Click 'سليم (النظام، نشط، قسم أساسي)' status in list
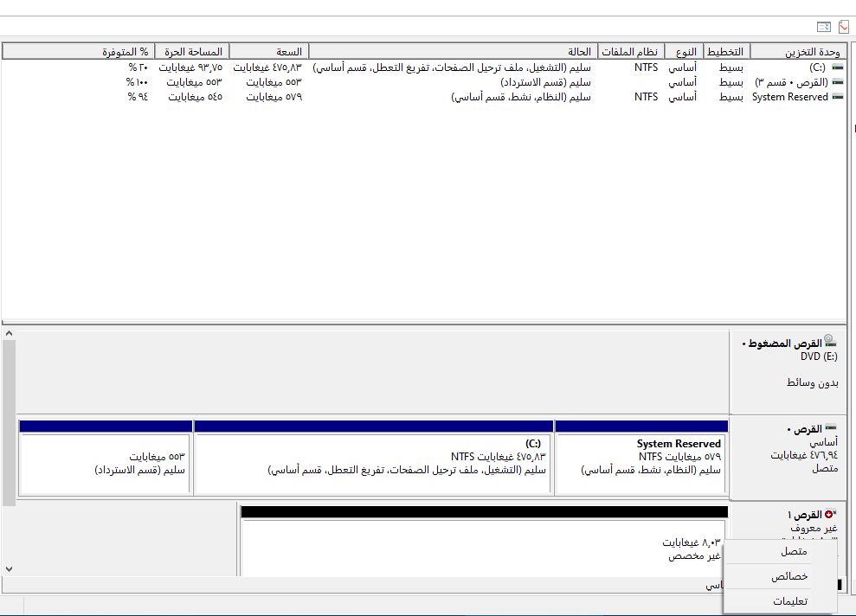856x616 pixels. pos(521,97)
